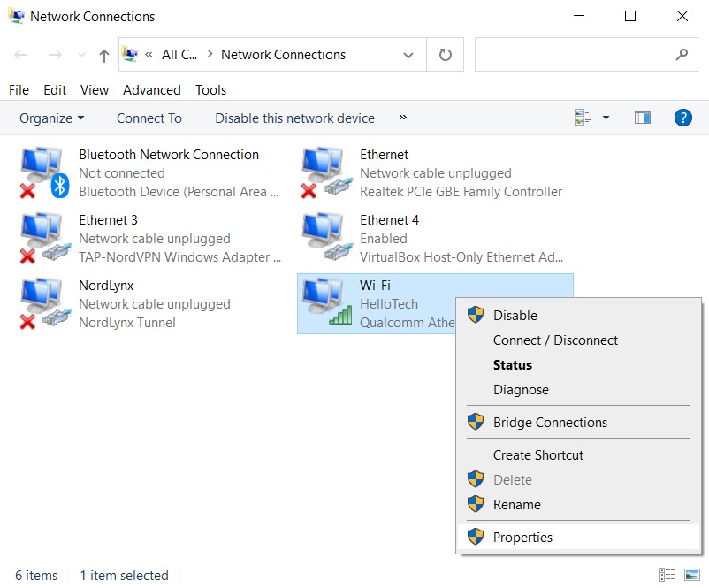Go up one level with up arrow
The height and width of the screenshot is (588, 709).
104,55
